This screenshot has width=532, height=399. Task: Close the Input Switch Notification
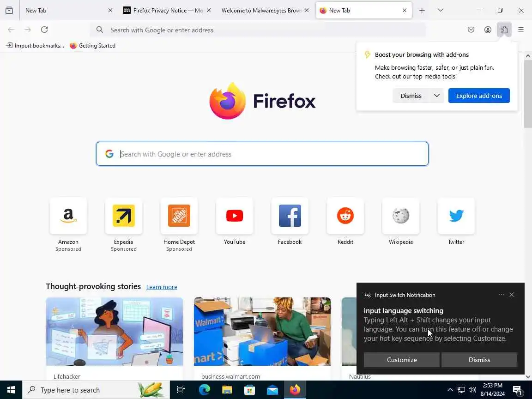[512, 295]
